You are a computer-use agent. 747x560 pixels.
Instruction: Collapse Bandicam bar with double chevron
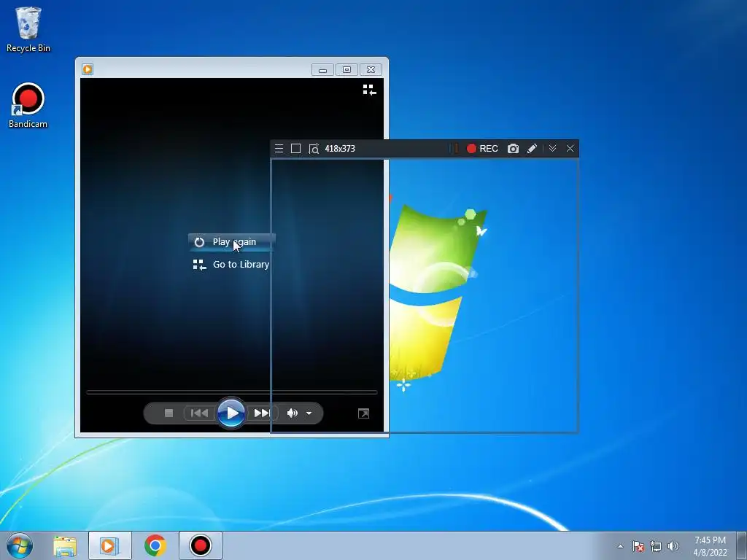point(553,149)
